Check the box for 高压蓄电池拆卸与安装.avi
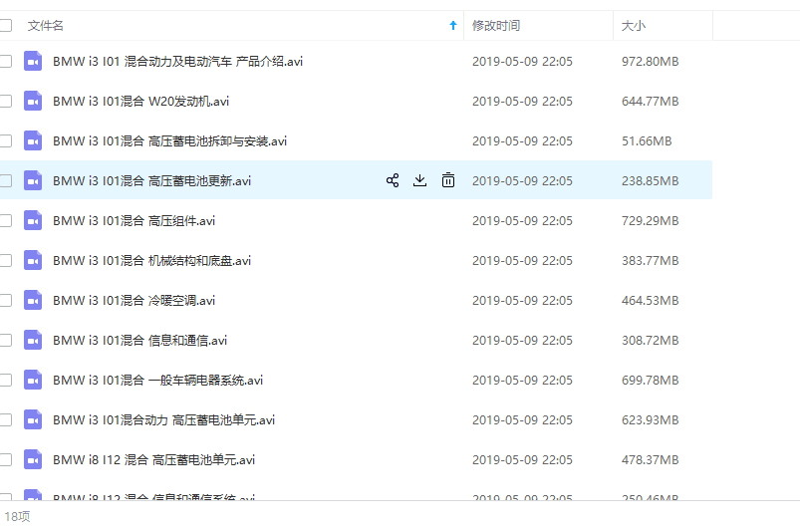This screenshot has height=532, width=800. coord(6,140)
